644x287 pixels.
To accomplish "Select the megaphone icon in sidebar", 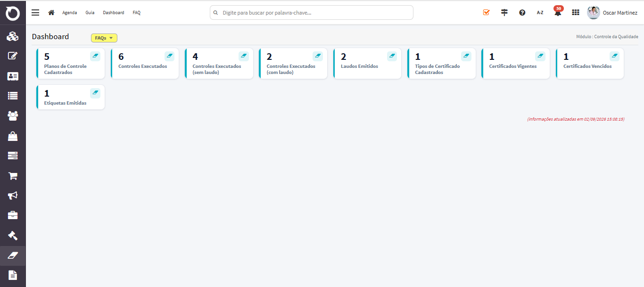I will pyautogui.click(x=13, y=195).
